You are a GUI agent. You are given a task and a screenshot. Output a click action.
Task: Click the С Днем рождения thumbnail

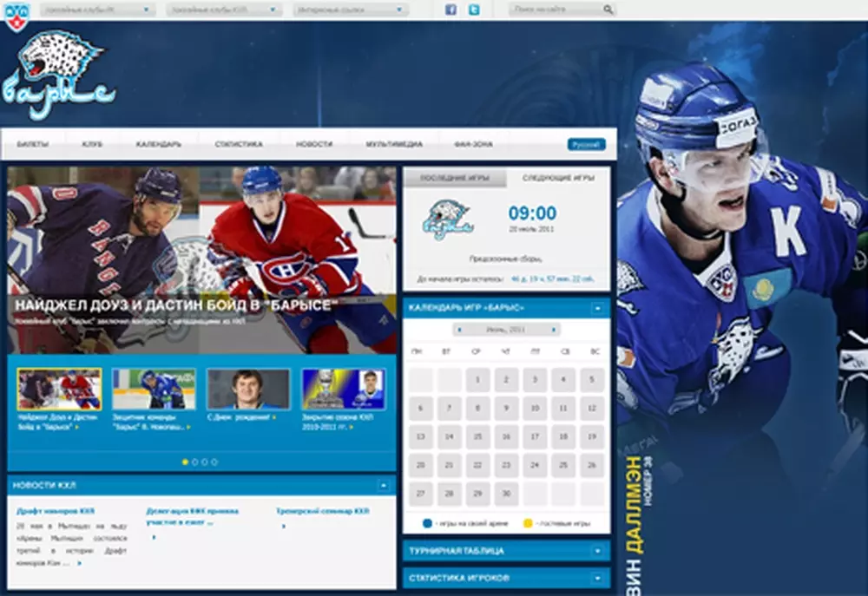coord(248,389)
